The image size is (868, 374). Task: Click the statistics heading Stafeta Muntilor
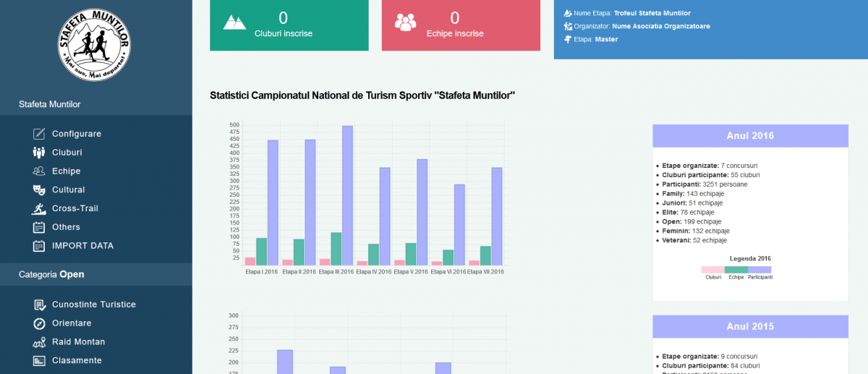click(x=362, y=95)
